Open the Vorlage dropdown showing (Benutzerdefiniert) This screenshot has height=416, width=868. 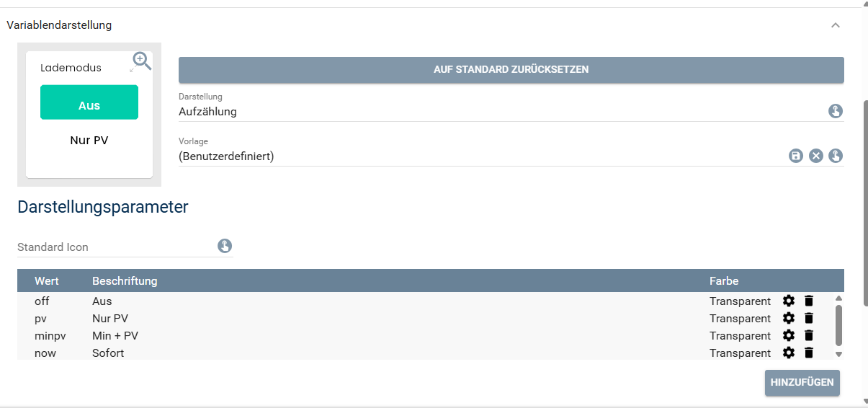[x=475, y=156]
